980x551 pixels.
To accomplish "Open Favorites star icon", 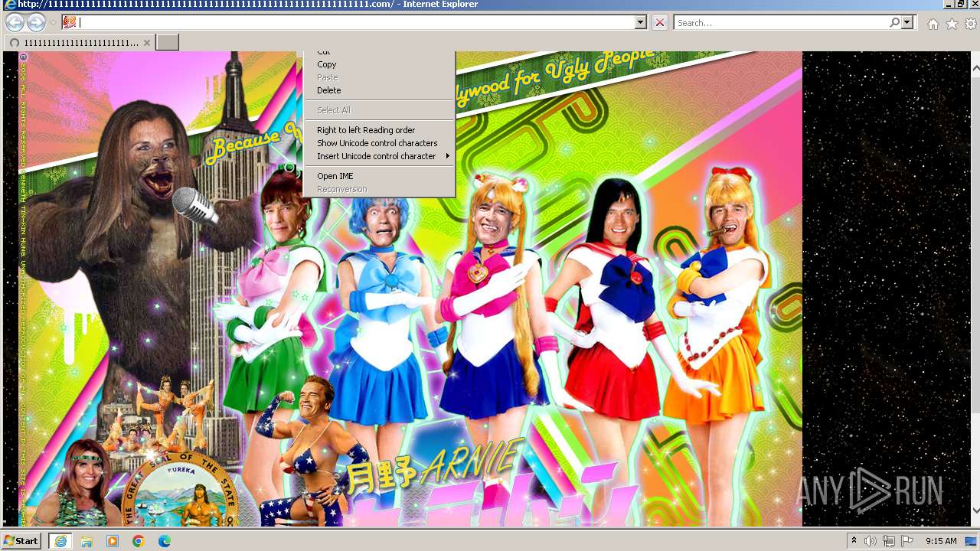I will pyautogui.click(x=952, y=24).
